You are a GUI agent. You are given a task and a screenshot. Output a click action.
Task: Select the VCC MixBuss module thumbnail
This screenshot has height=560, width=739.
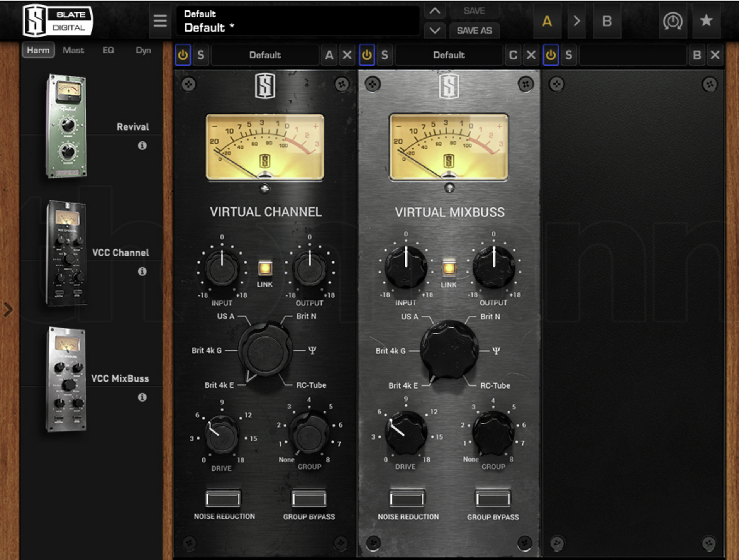[66, 378]
